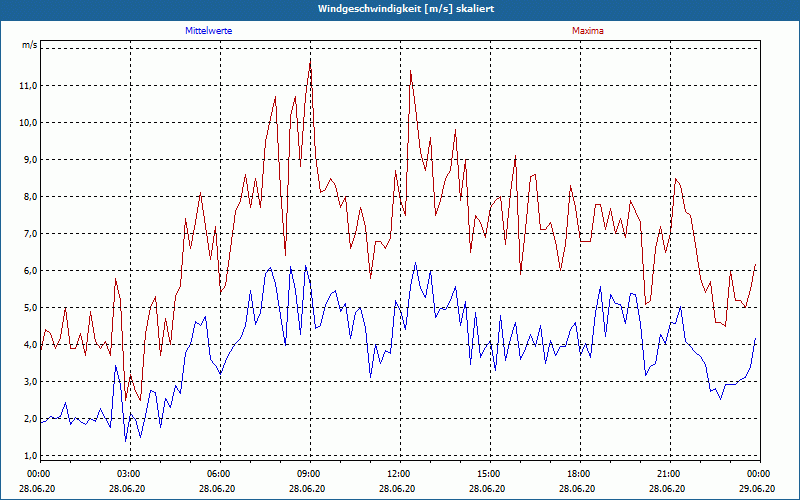800x500 pixels.
Task: Click the blue Mittelwerte peak after 12:00
Action: coord(415,263)
